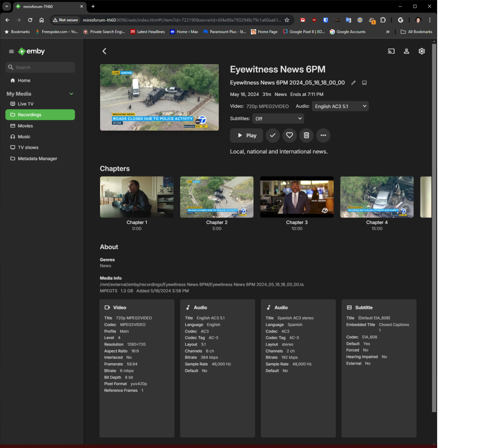Open the Audio English AC3 5.1 dropdown
Screen dimensions: 488x448
(x=340, y=107)
